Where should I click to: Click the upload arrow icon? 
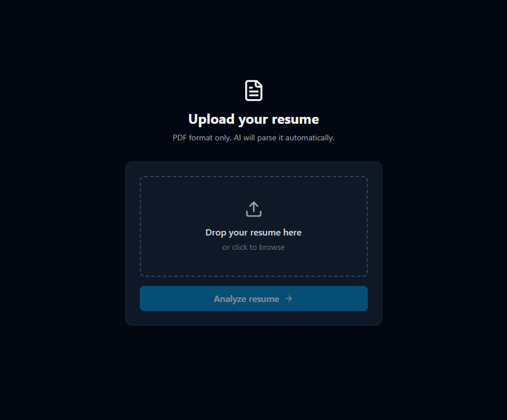253,209
